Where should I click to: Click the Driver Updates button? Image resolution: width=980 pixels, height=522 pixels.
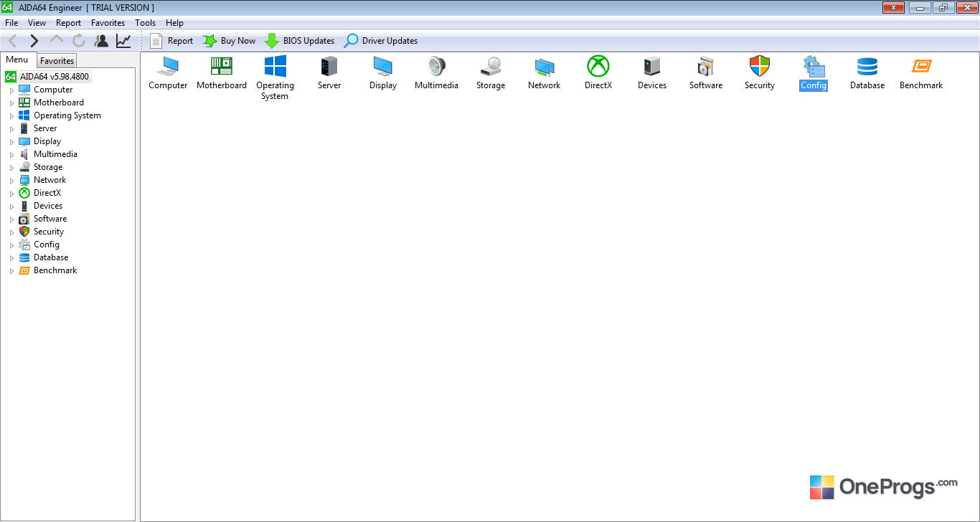(x=380, y=41)
